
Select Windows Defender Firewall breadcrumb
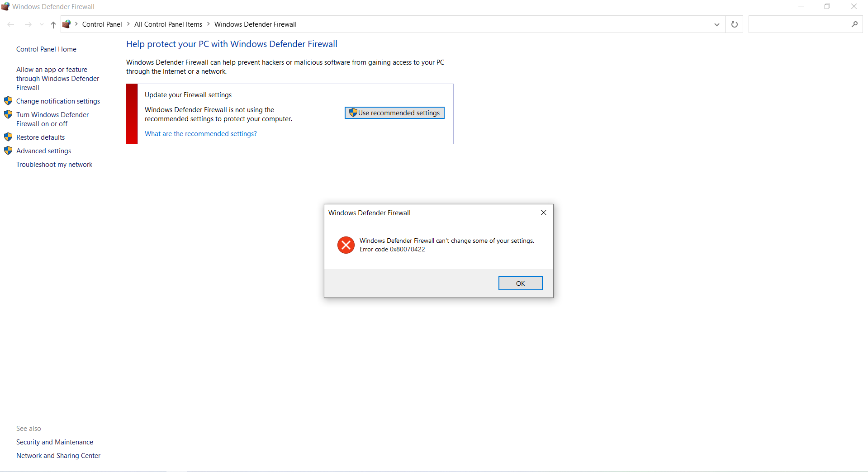pos(256,24)
